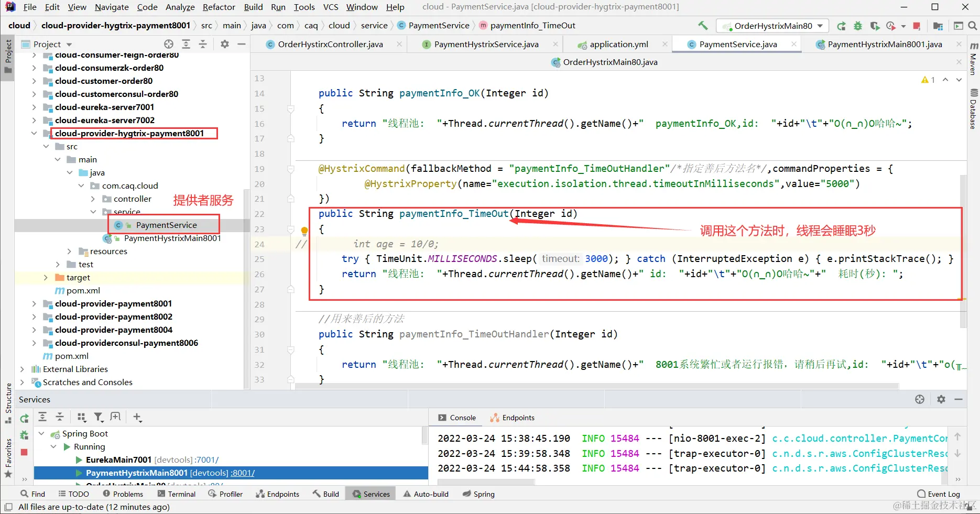Image resolution: width=980 pixels, height=514 pixels.
Task: Open Group By options in Services
Action: tap(81, 417)
